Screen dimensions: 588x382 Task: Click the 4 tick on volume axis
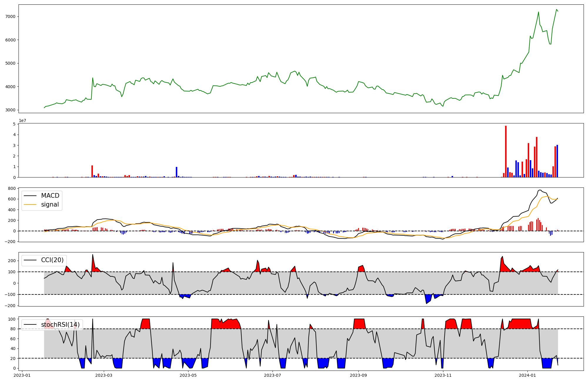pos(14,135)
